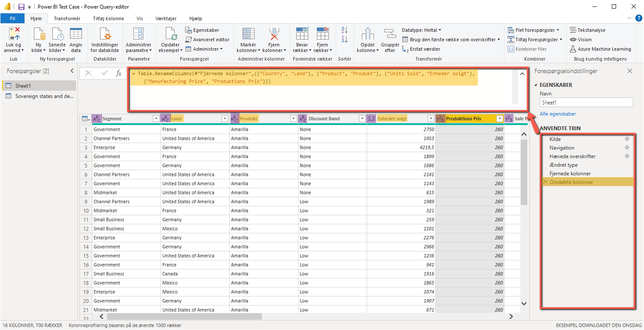Expand the formula bar chevron
The height and width of the screenshot is (330, 644).
[x=522, y=74]
